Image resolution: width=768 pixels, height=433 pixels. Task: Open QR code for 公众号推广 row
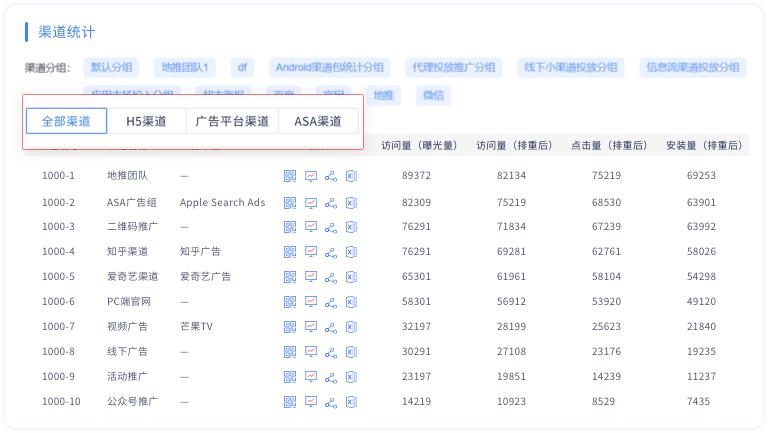(x=290, y=402)
